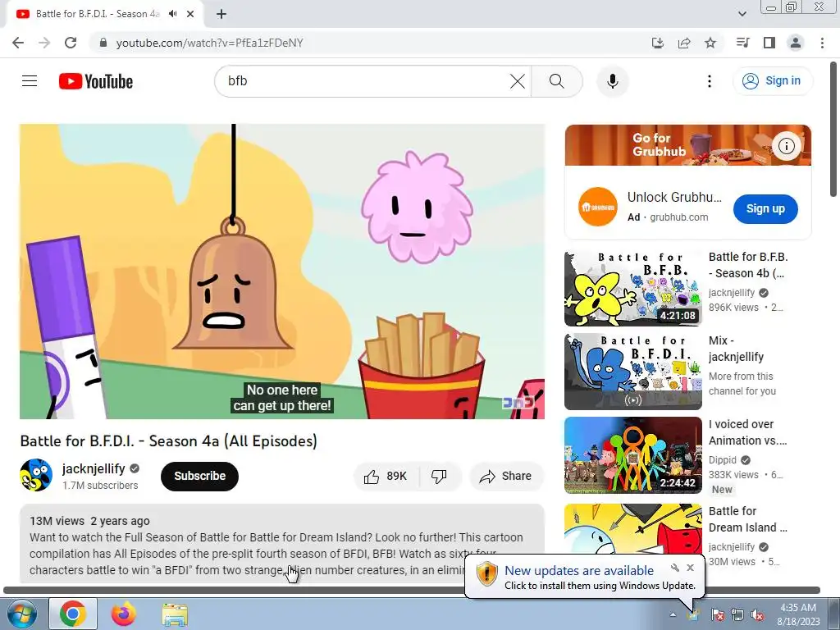
Task: Open Chrome from the taskbar
Action: [x=73, y=614]
